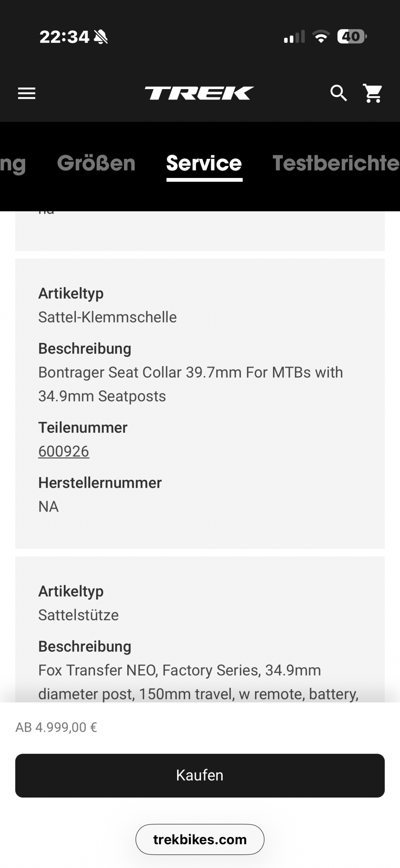Open the search magnifier icon
This screenshot has height=868, width=400.
click(x=338, y=93)
